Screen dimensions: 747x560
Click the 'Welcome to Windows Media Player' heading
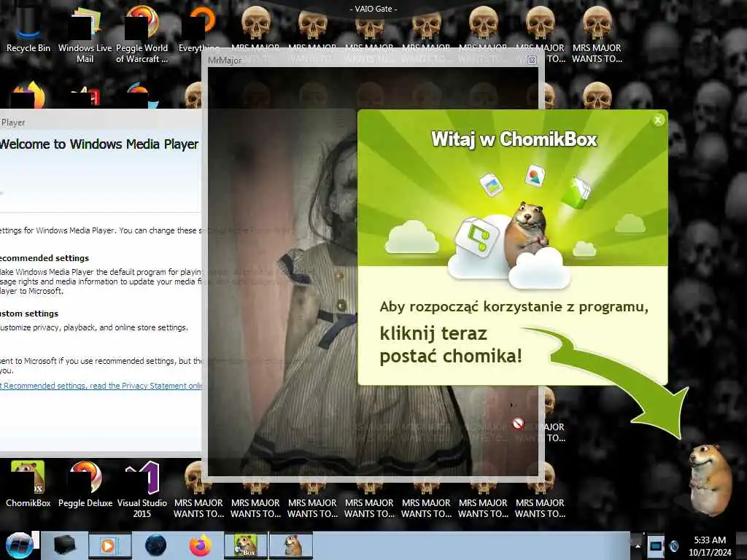point(98,144)
